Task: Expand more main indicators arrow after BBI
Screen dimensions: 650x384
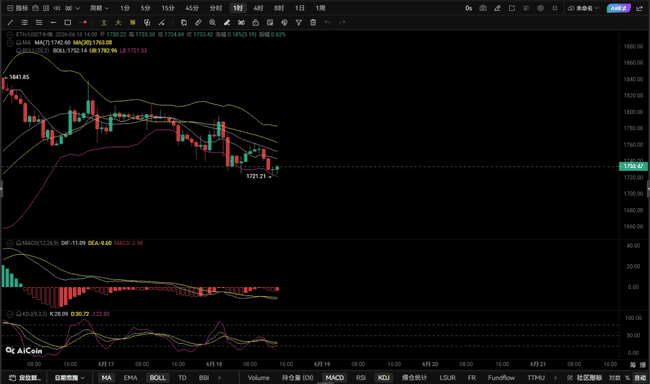Action: tap(220, 377)
